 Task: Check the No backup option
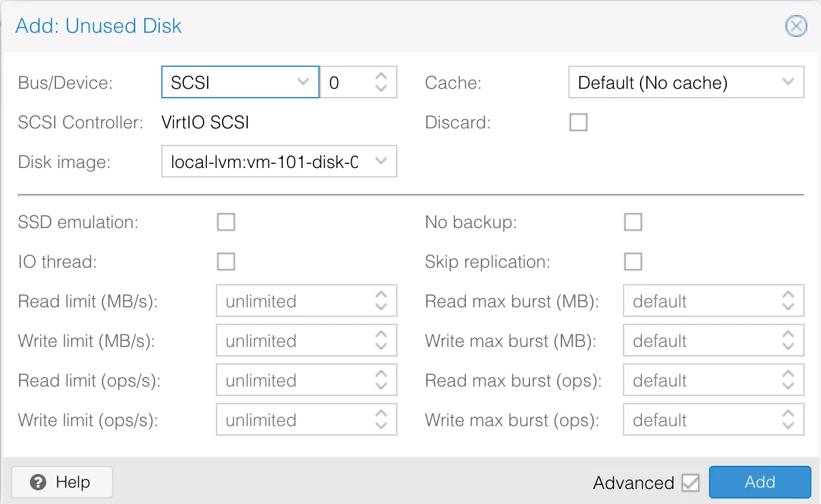(633, 222)
